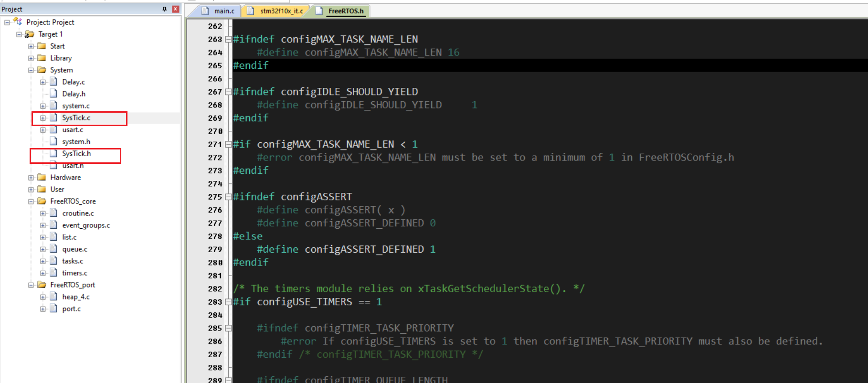Image resolution: width=868 pixels, height=383 pixels.
Task: Click the User folder icon
Action: point(42,189)
